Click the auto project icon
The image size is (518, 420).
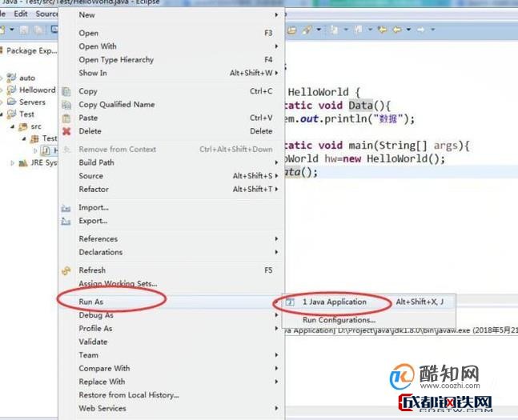(x=11, y=78)
